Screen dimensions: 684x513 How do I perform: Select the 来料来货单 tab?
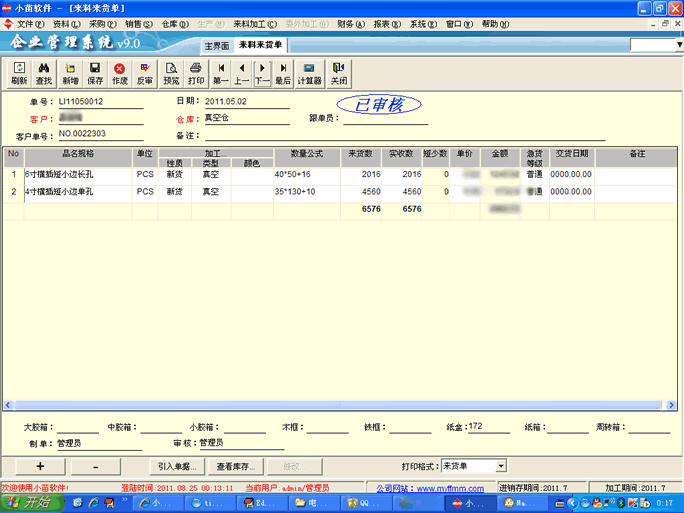pyautogui.click(x=260, y=45)
